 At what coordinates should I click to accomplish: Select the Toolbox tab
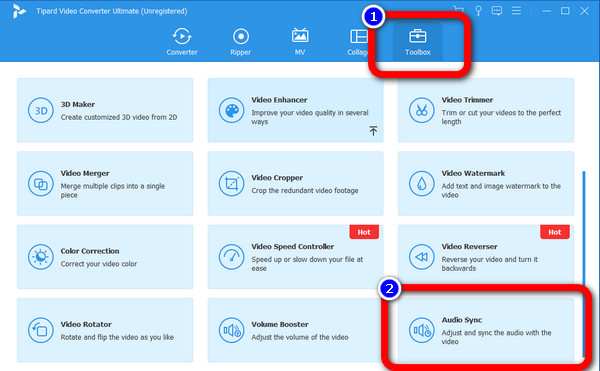[417, 41]
